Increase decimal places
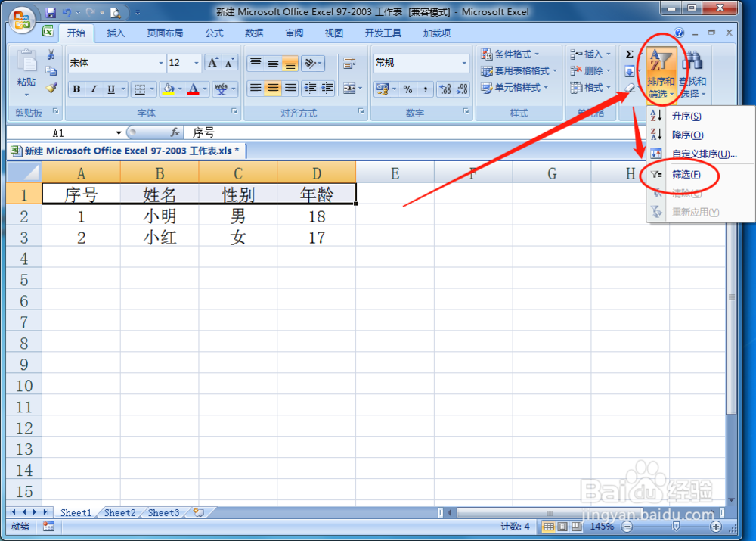The height and width of the screenshot is (541, 756). click(x=445, y=89)
